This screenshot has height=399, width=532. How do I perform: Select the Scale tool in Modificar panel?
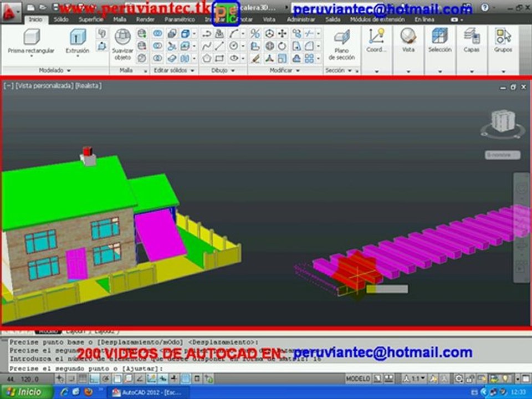point(282,58)
